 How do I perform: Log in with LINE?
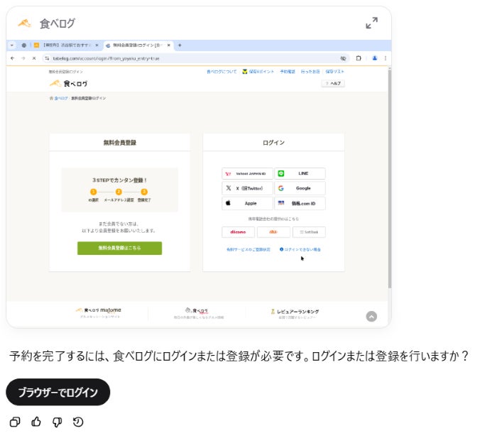300,174
